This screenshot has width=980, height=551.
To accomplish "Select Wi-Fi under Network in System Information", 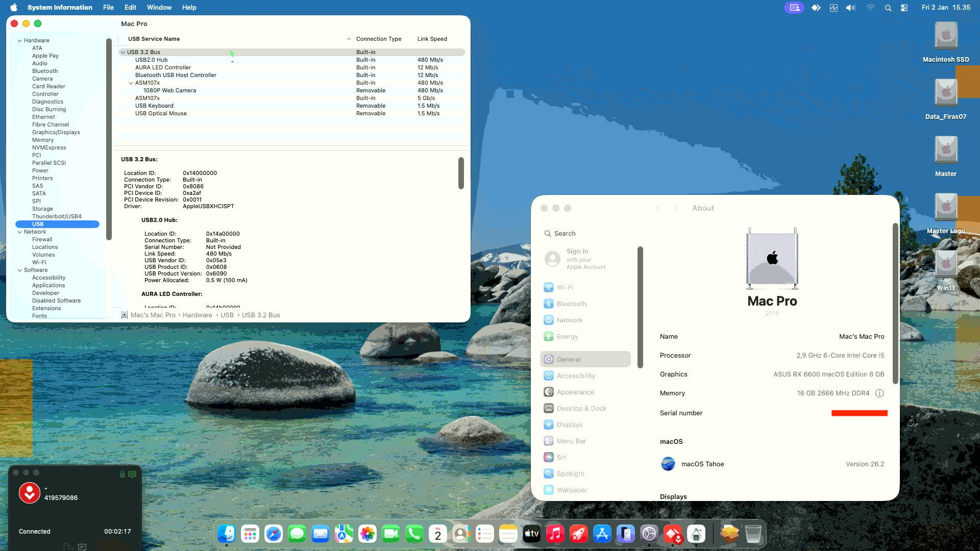I will point(39,262).
